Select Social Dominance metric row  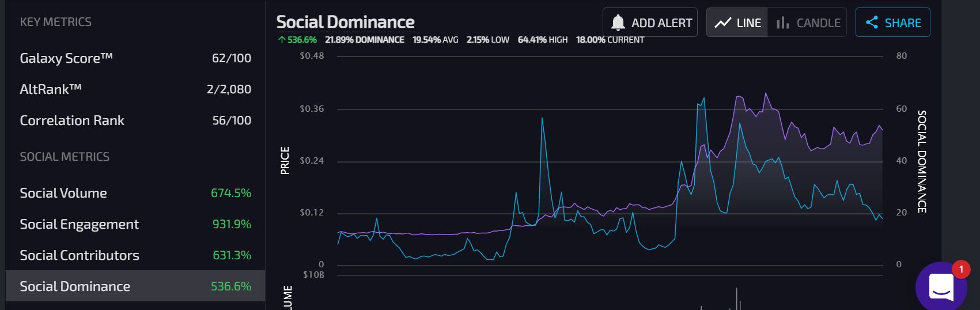click(x=135, y=286)
